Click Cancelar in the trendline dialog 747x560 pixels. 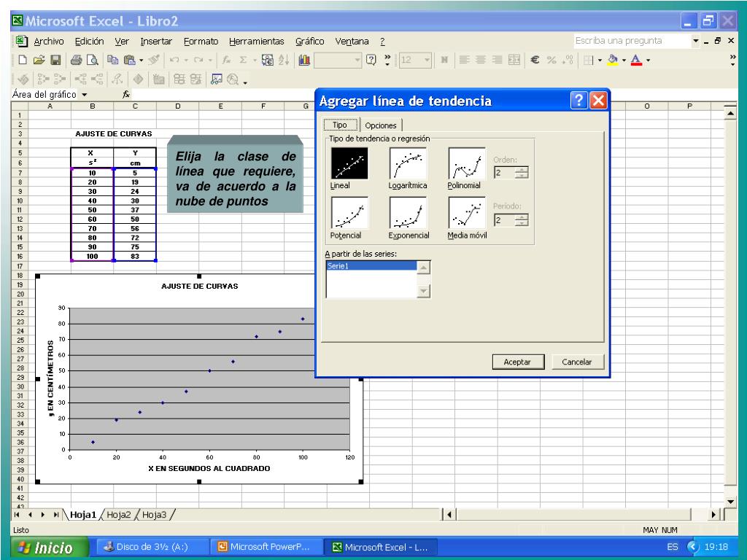(577, 362)
